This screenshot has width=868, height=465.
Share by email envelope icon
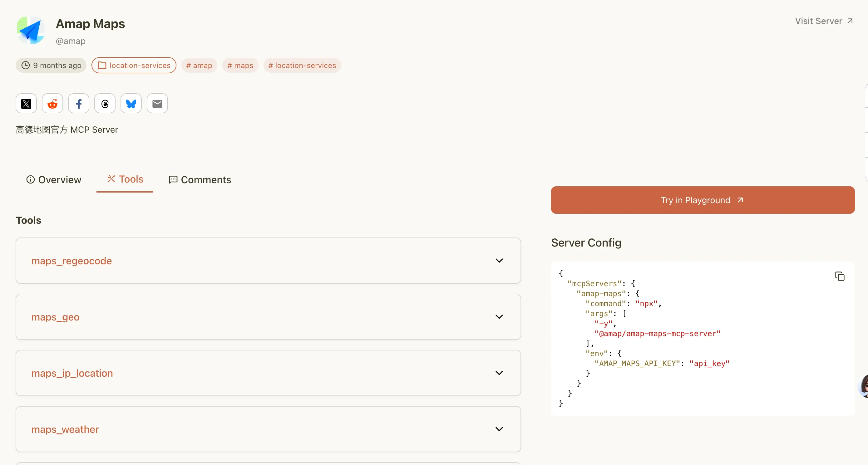157,104
